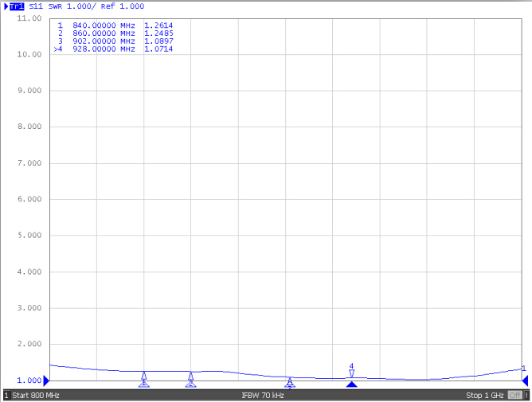Select marker 2 readout row at 860 MHz
Screen dimensions: 532x402
pyautogui.click(x=115, y=33)
